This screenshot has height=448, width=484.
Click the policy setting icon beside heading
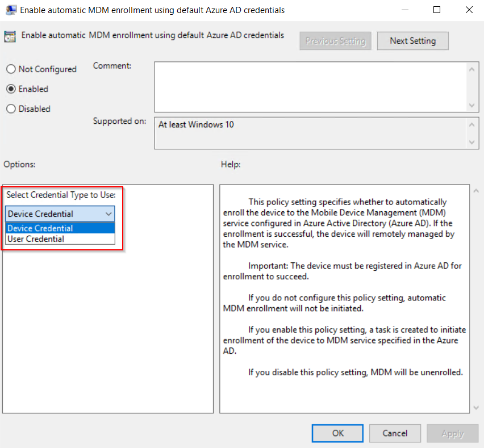pos(10,36)
